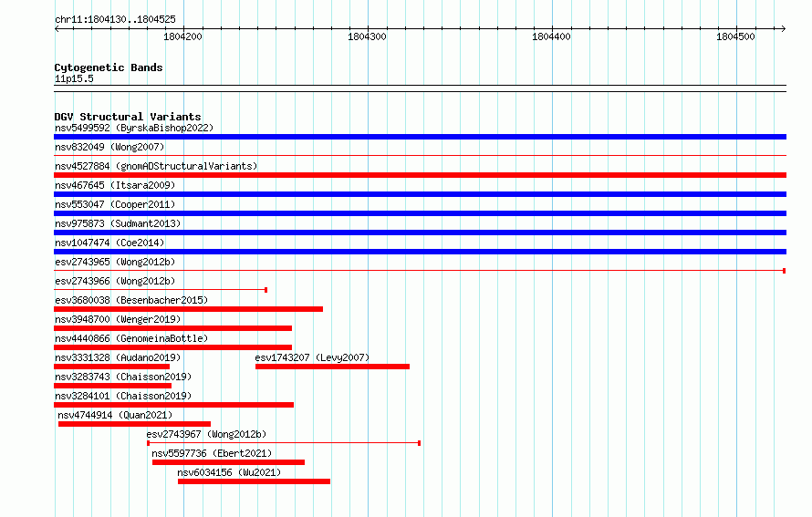The height and width of the screenshot is (517, 812).
Task: Click esv2743966 (Wong2012b) label
Action: [115, 281]
